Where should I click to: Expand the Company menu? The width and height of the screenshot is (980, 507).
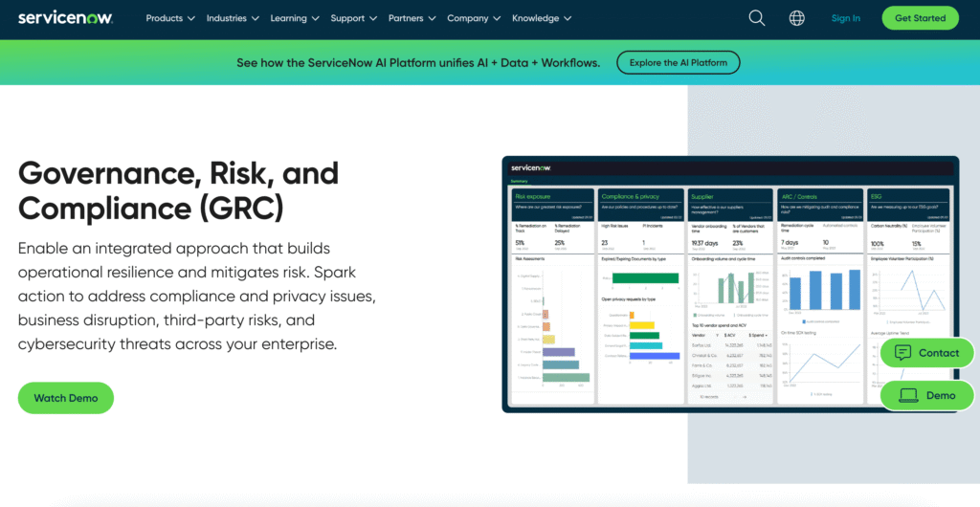click(x=474, y=18)
